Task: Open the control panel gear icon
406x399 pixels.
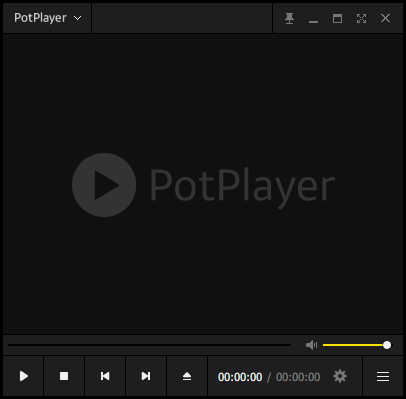Action: pyautogui.click(x=340, y=376)
